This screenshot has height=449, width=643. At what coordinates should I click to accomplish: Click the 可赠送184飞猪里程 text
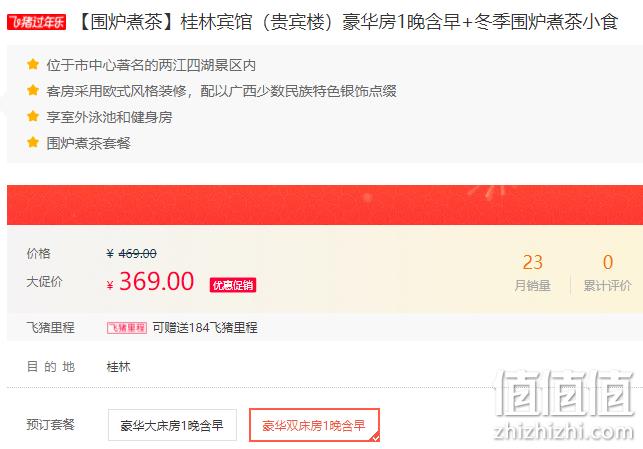pyautogui.click(x=205, y=328)
